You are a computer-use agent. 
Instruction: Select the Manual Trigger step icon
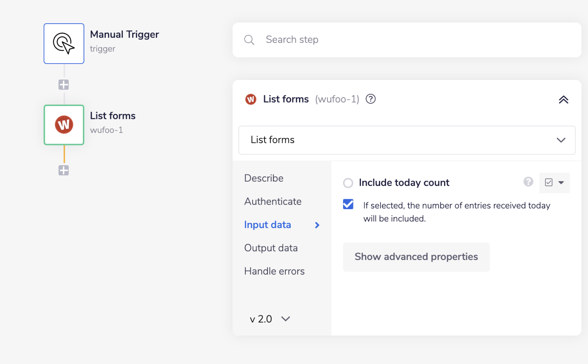64,43
